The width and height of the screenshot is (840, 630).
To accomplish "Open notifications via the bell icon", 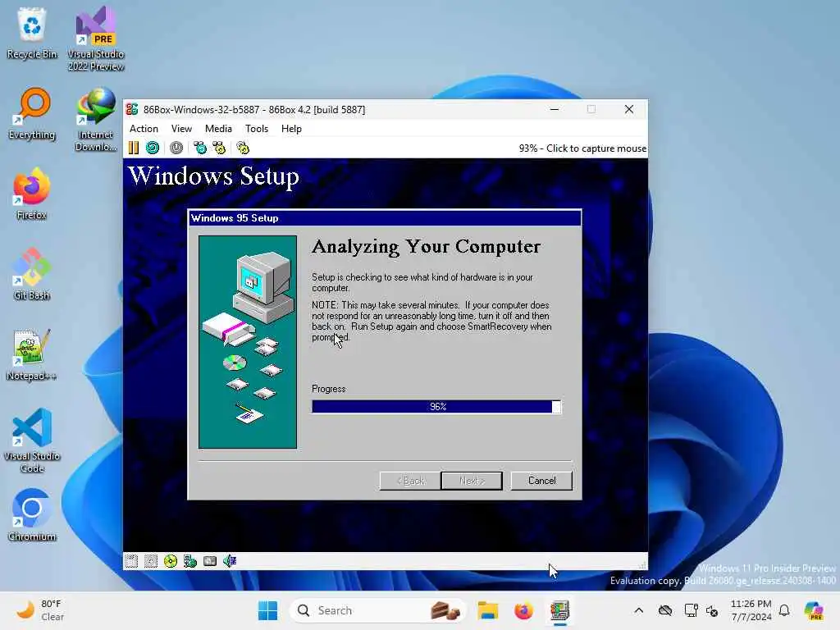I will click(x=784, y=610).
